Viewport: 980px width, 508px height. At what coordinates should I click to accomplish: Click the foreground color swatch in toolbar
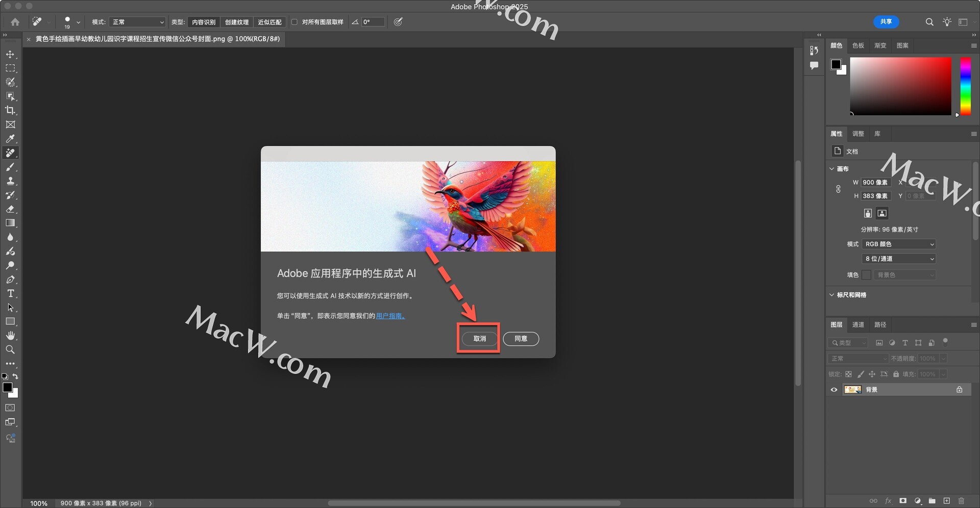point(8,388)
